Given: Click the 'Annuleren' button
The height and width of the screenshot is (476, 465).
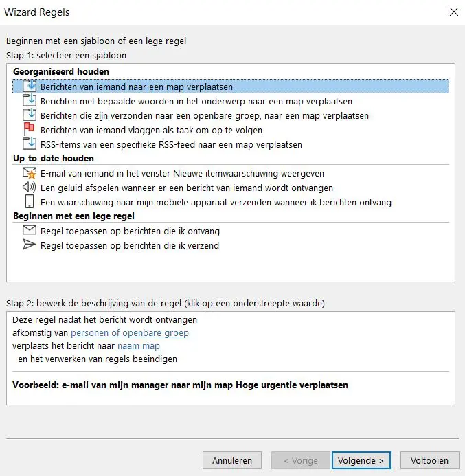Looking at the screenshot, I should point(232,460).
